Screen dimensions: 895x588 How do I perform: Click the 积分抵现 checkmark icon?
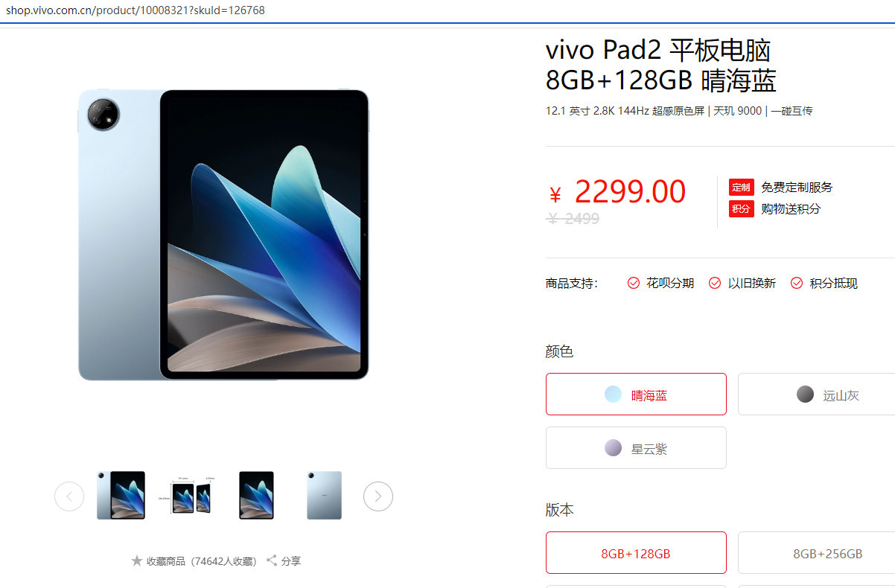click(797, 283)
